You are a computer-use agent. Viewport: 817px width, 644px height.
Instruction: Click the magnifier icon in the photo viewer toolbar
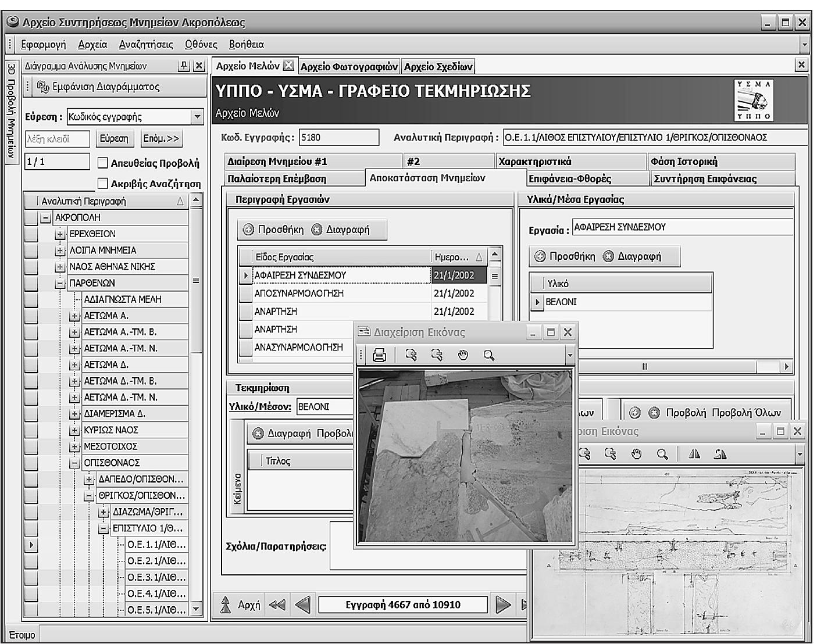point(488,355)
